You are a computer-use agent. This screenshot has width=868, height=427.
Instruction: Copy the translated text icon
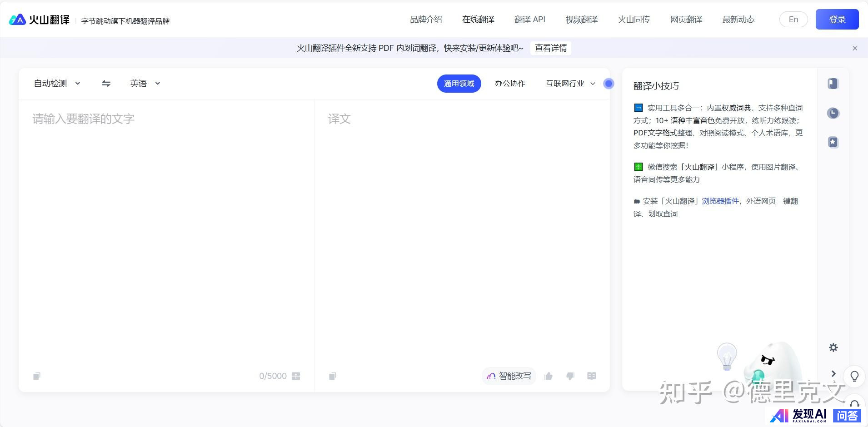pyautogui.click(x=333, y=376)
